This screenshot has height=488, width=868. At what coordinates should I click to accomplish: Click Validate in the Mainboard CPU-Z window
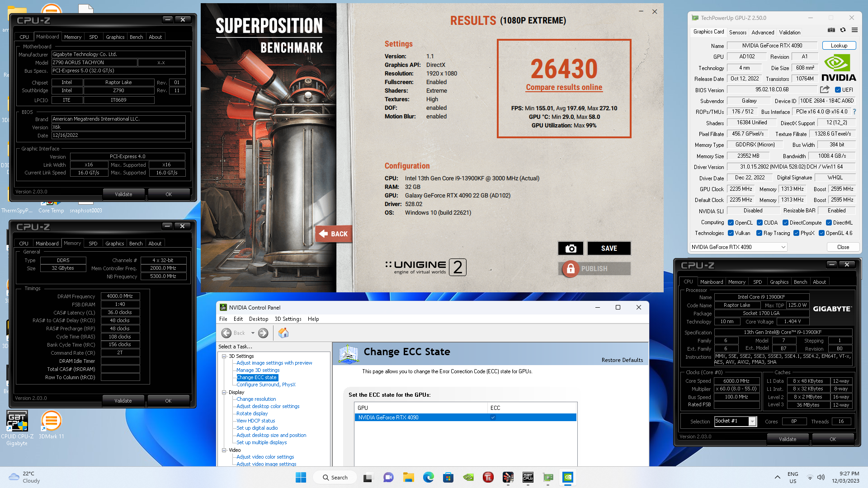(x=123, y=194)
